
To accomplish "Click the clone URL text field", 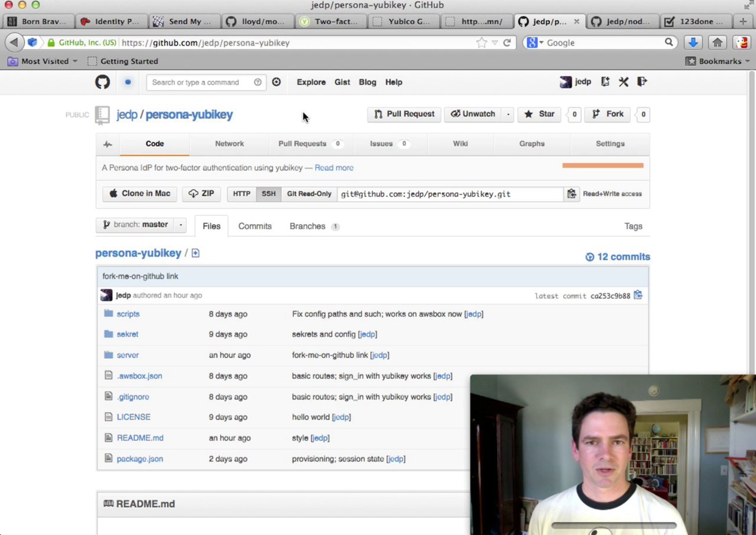I will tap(450, 194).
